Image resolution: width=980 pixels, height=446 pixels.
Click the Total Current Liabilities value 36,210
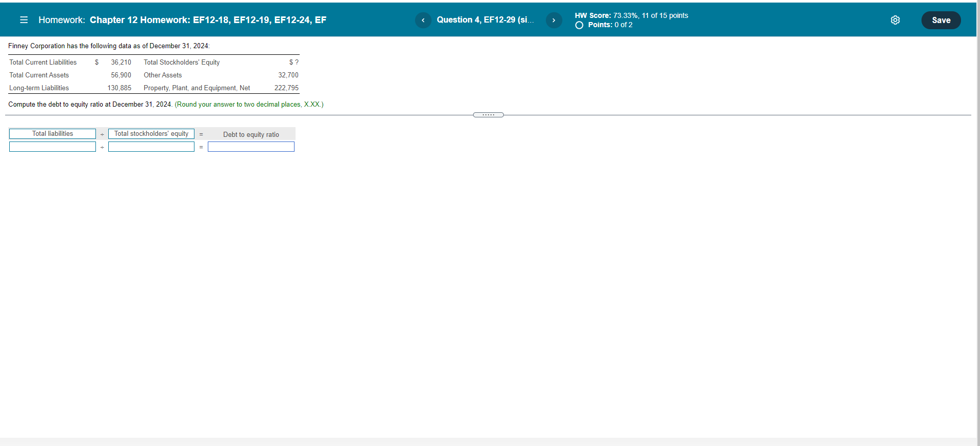(121, 62)
